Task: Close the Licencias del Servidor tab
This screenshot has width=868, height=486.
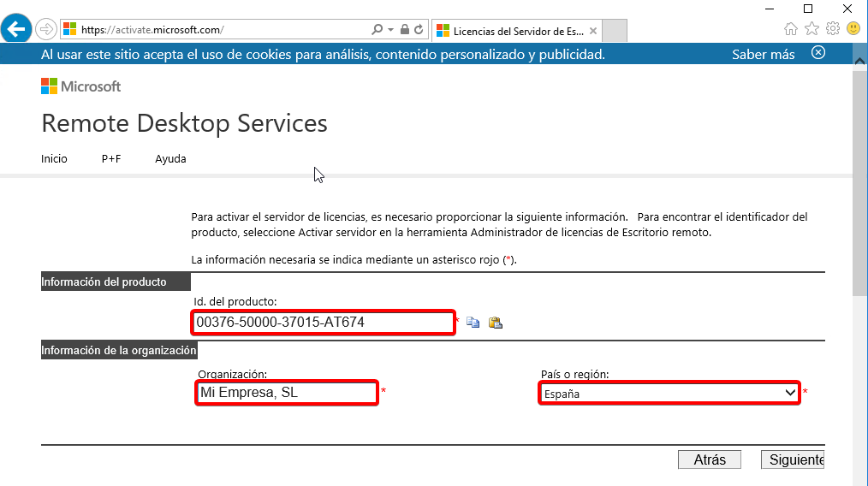Action: pyautogui.click(x=593, y=31)
